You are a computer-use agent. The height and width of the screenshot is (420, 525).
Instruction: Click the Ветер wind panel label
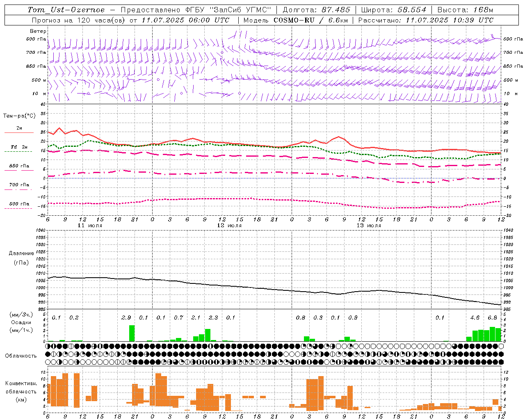pyautogui.click(x=38, y=31)
